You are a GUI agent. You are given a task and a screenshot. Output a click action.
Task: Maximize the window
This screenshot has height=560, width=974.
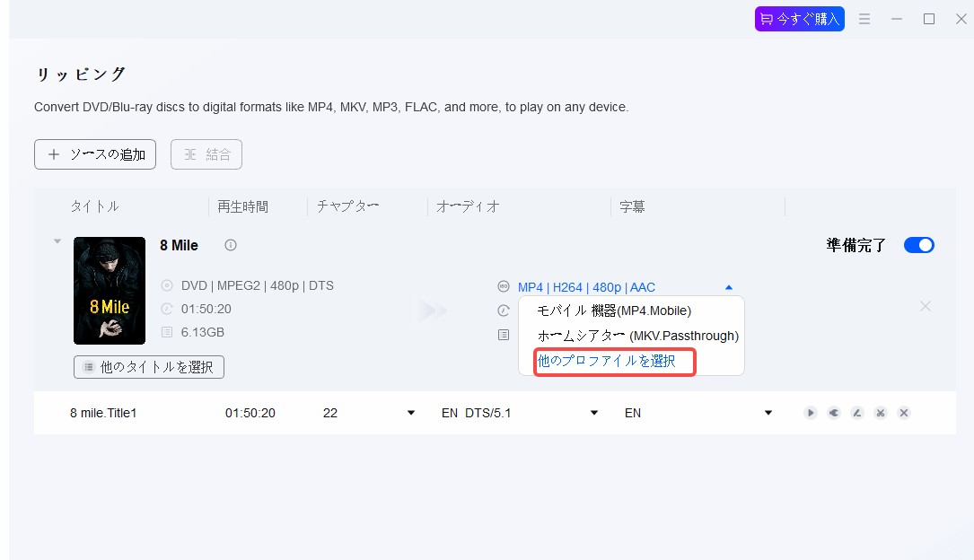coord(928,19)
